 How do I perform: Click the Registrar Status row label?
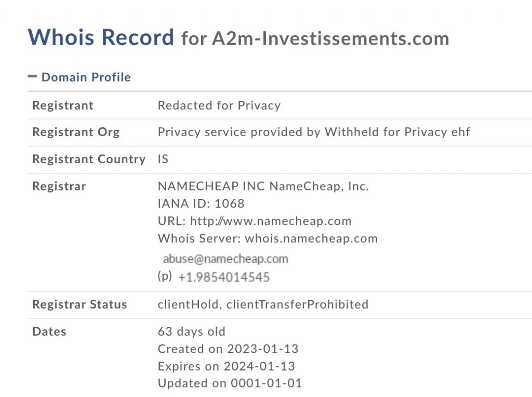pos(79,305)
